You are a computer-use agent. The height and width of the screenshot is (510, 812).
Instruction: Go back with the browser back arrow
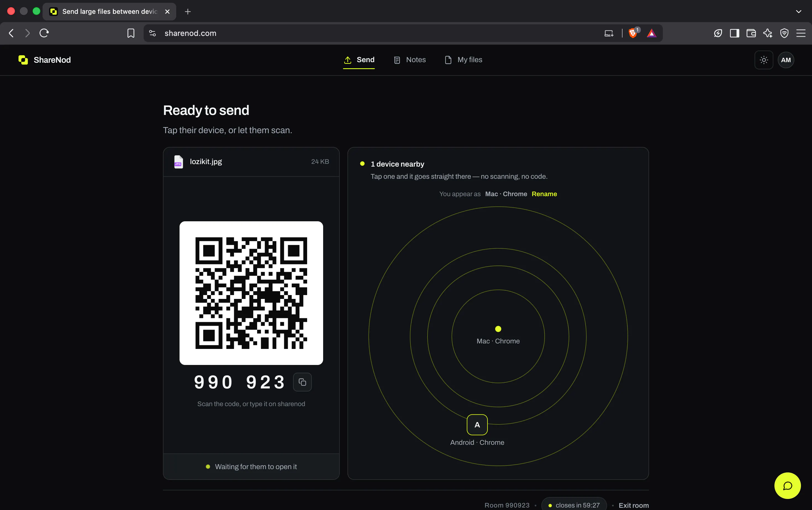pyautogui.click(x=11, y=33)
